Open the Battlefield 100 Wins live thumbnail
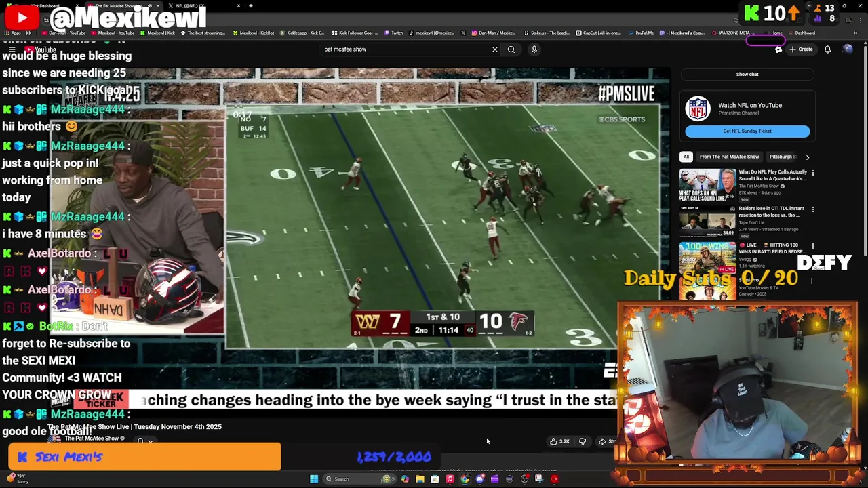 (707, 258)
